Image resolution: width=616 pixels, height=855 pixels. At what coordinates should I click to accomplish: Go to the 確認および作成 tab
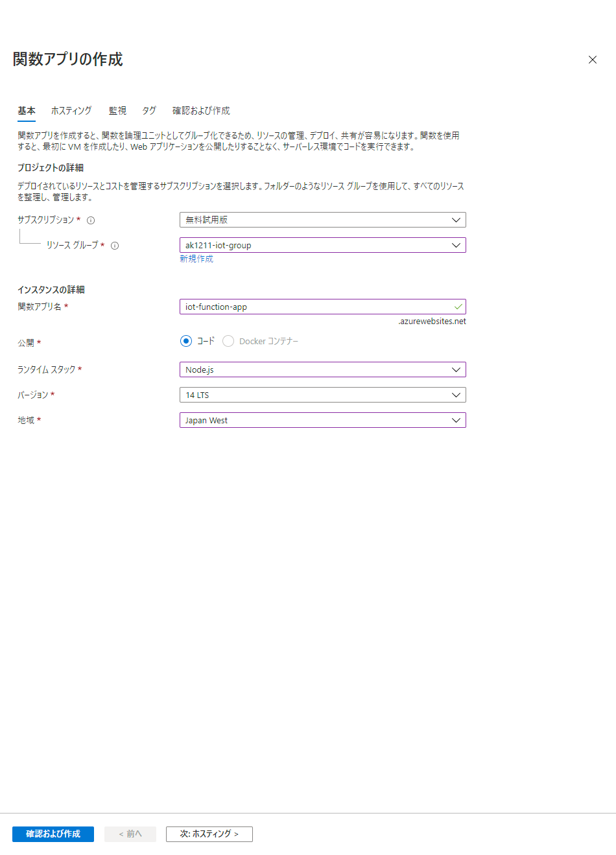click(201, 111)
